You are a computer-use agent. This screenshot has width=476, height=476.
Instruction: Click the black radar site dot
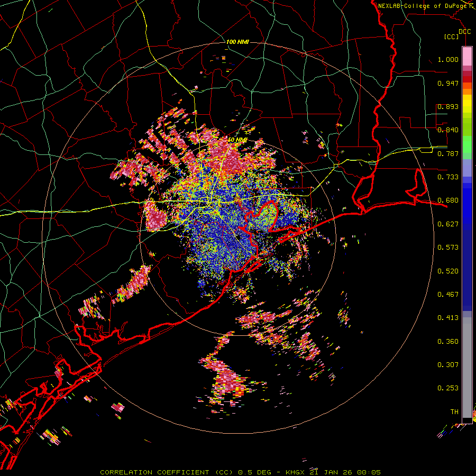coord(239,236)
